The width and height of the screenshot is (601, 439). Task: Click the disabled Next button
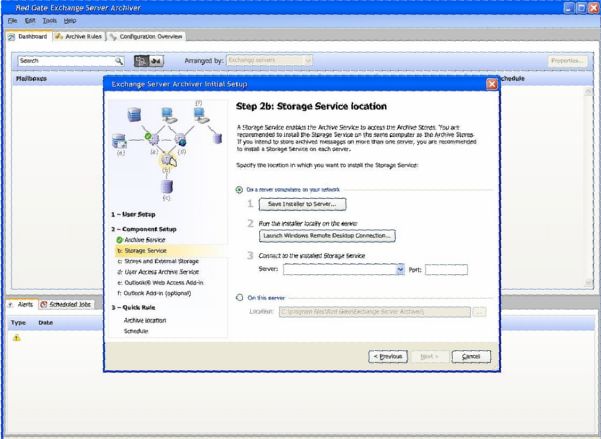[x=430, y=357]
